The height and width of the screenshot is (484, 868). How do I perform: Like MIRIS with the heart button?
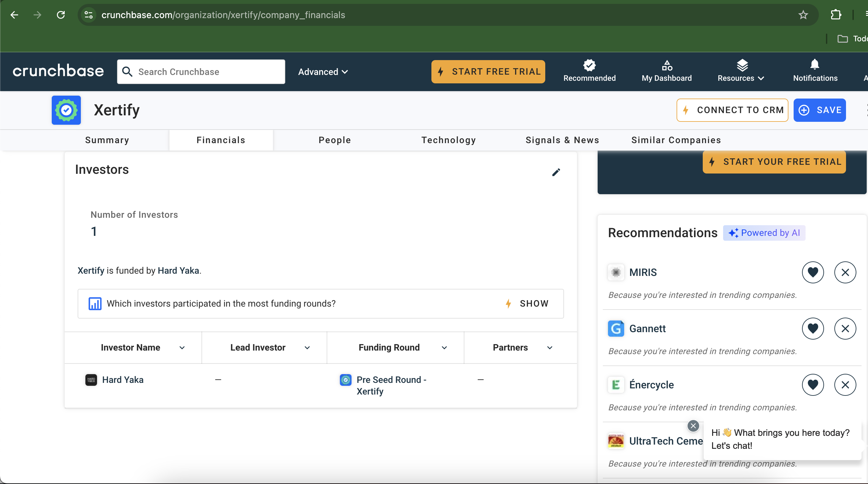(x=813, y=272)
